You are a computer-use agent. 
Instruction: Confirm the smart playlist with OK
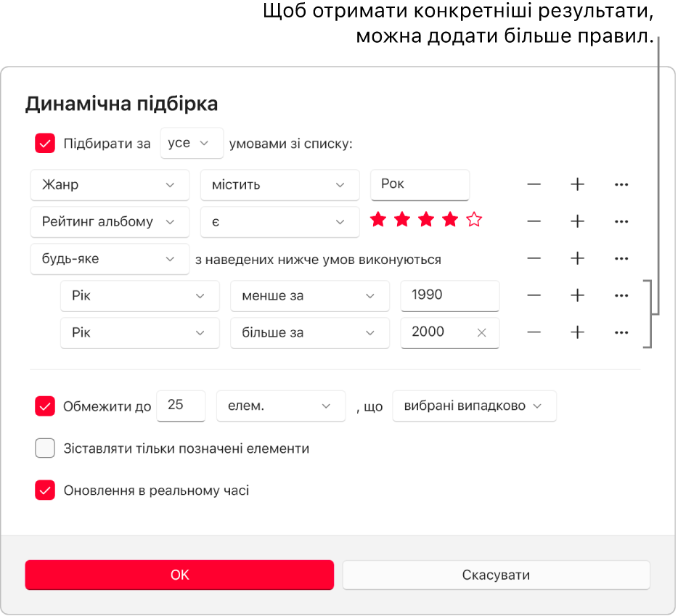click(179, 575)
